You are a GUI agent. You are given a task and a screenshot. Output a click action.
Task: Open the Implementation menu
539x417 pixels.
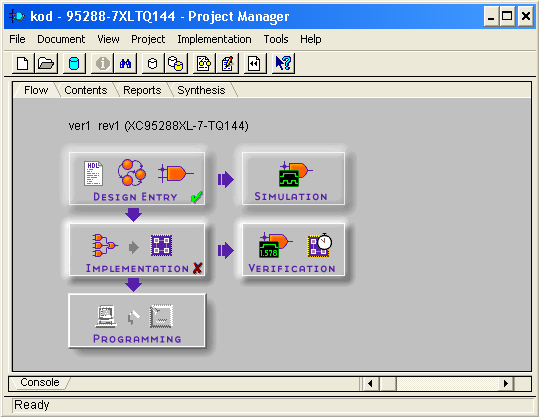[214, 39]
